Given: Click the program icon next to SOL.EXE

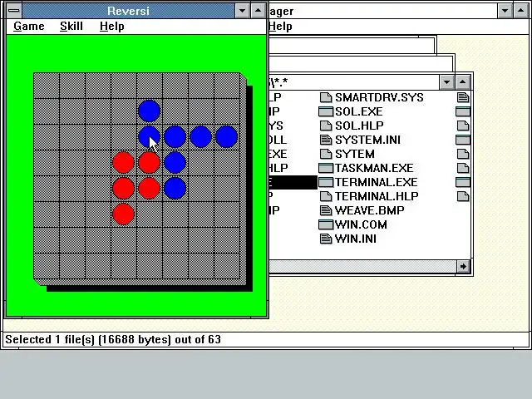Looking at the screenshot, I should click(326, 111).
